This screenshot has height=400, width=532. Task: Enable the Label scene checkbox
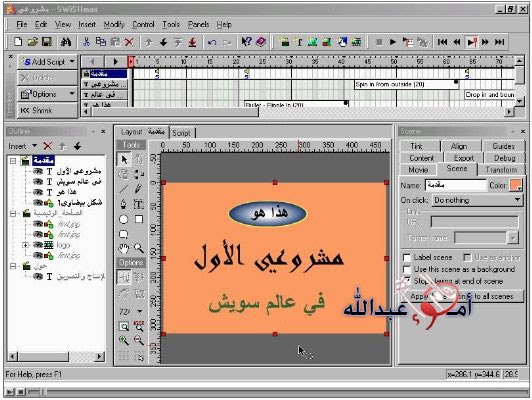pos(406,258)
